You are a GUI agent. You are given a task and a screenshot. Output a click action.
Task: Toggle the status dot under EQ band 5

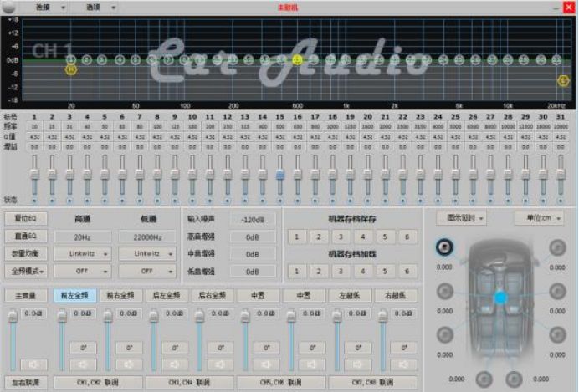(105, 201)
